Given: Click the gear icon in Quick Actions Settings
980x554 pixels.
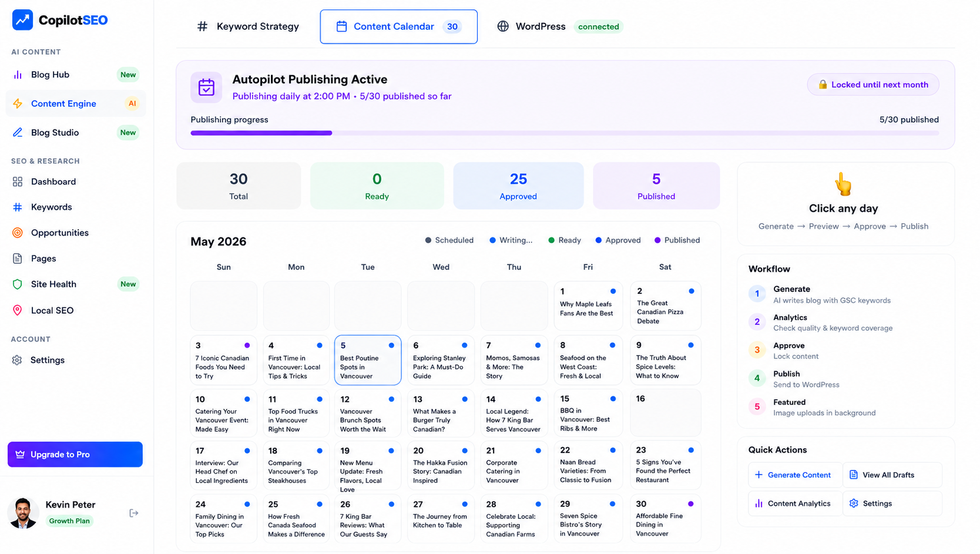Looking at the screenshot, I should (x=854, y=503).
